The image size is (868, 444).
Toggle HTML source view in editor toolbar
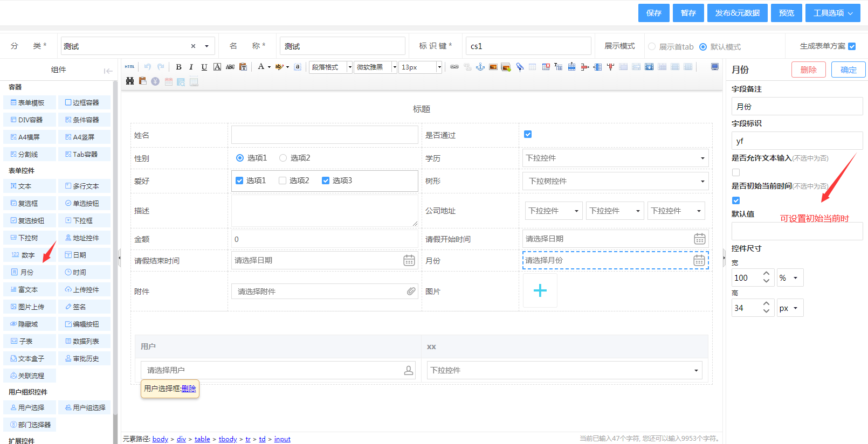(129, 67)
